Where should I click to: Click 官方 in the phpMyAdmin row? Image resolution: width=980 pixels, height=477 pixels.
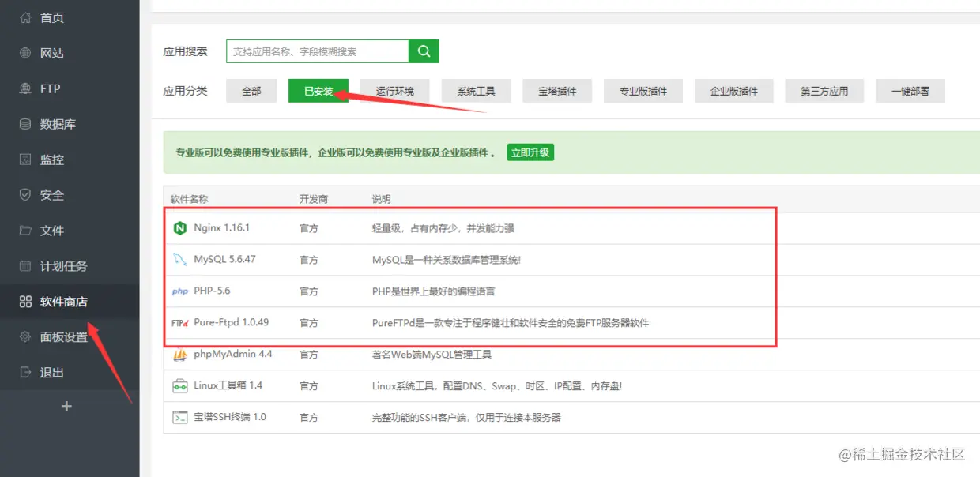(309, 354)
